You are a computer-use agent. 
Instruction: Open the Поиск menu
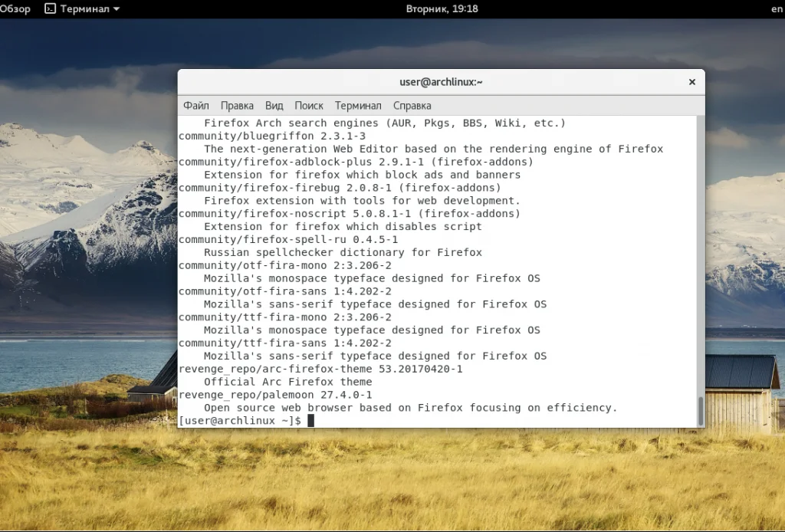(x=309, y=106)
